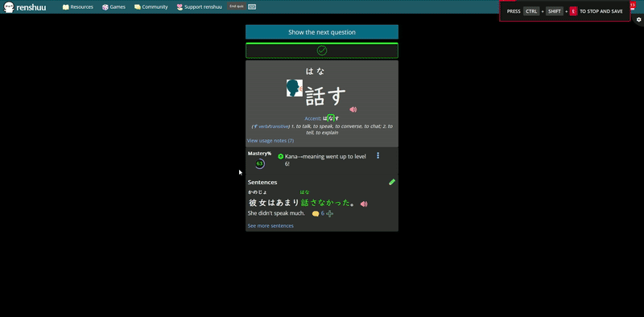The height and width of the screenshot is (317, 644).
Task: Open Support renshuu menu
Action: pyautogui.click(x=199, y=7)
